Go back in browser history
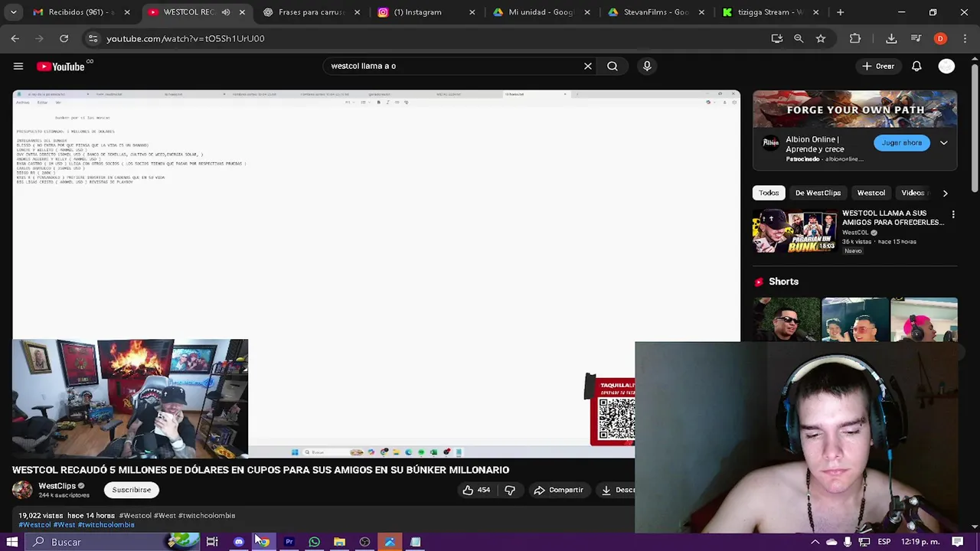980x551 pixels. click(x=15, y=38)
